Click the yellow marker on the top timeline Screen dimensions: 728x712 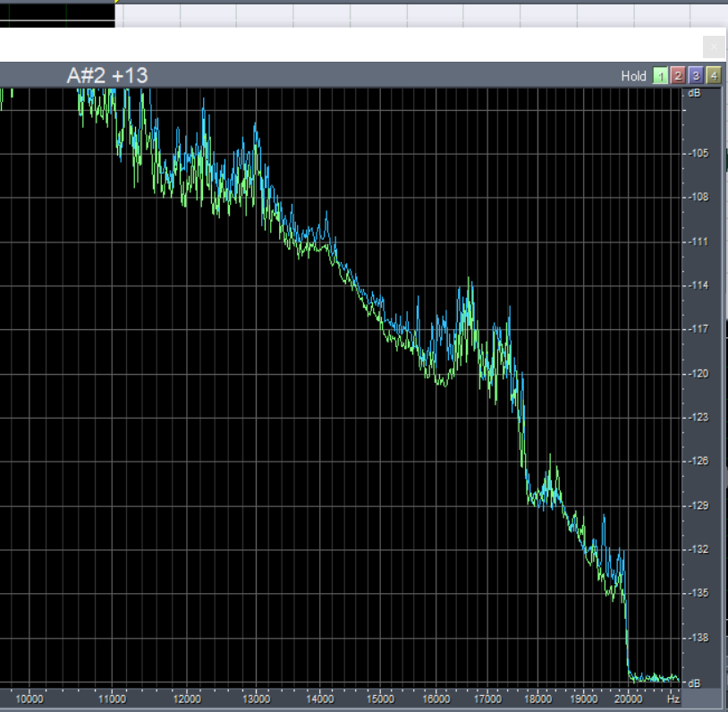point(116,2)
